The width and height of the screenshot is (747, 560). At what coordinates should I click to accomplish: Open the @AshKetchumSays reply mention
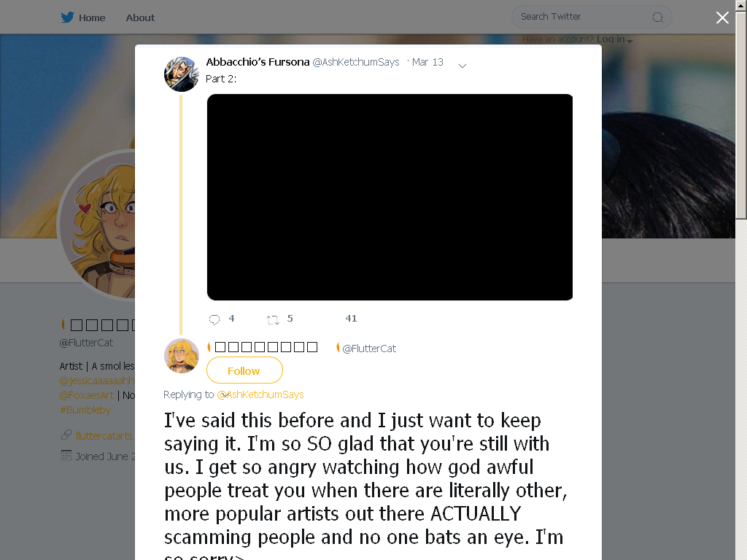(260, 394)
